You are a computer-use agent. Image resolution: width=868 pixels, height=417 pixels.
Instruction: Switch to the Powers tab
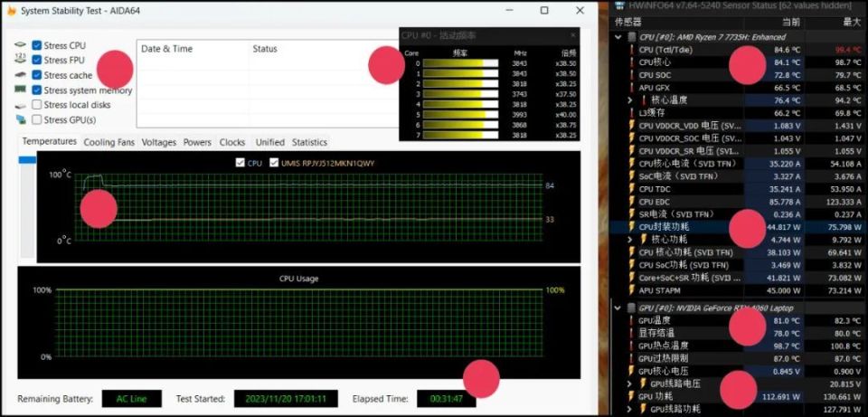click(198, 142)
